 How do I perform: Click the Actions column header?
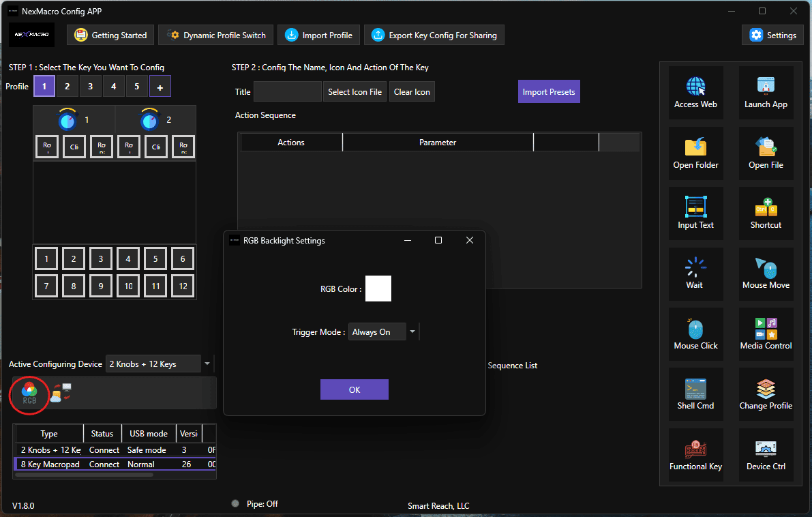click(291, 143)
